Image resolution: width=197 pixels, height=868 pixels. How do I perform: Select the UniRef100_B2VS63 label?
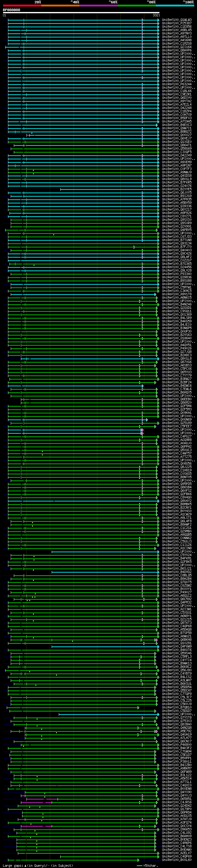coord(177,335)
